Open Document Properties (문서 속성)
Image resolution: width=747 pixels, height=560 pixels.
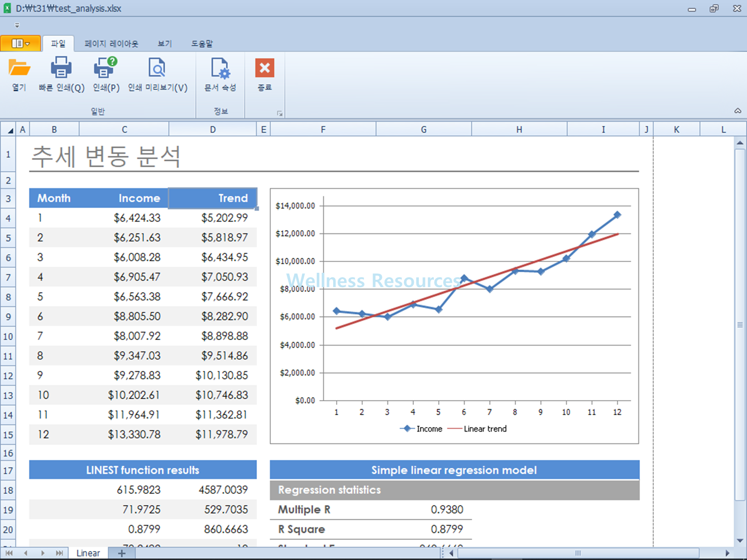click(x=220, y=75)
